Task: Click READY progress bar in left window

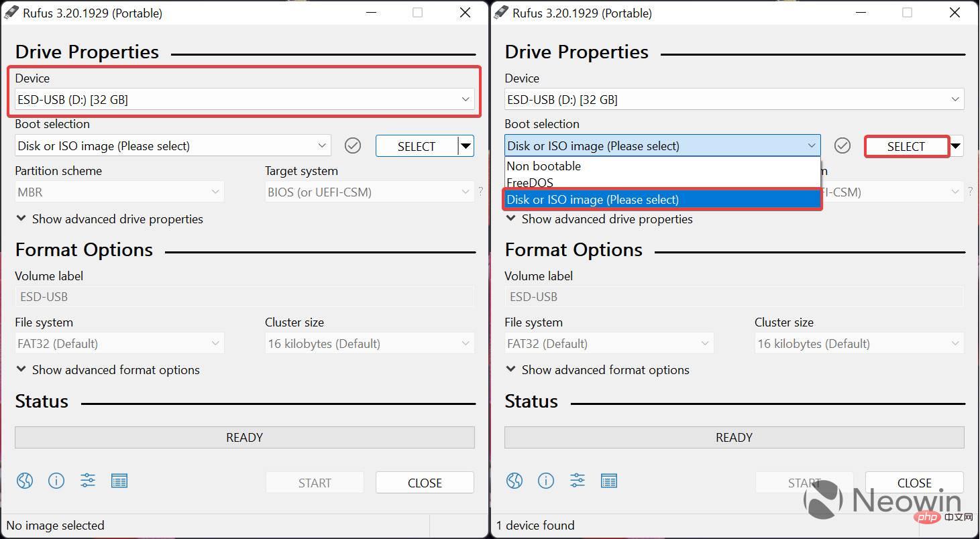Action: click(x=244, y=437)
